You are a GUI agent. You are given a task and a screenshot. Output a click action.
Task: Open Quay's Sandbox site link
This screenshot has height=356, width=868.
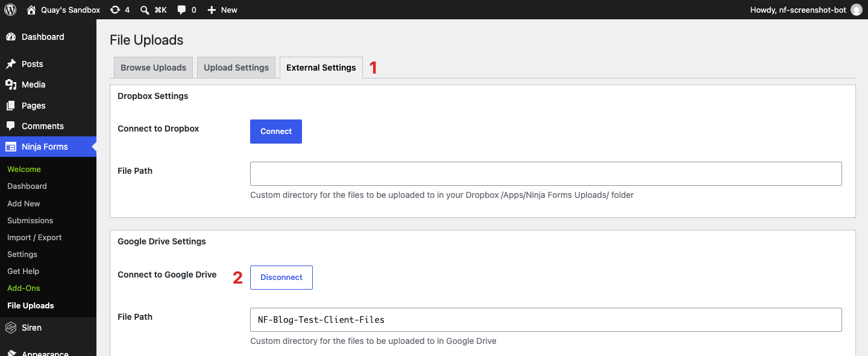pyautogui.click(x=71, y=10)
